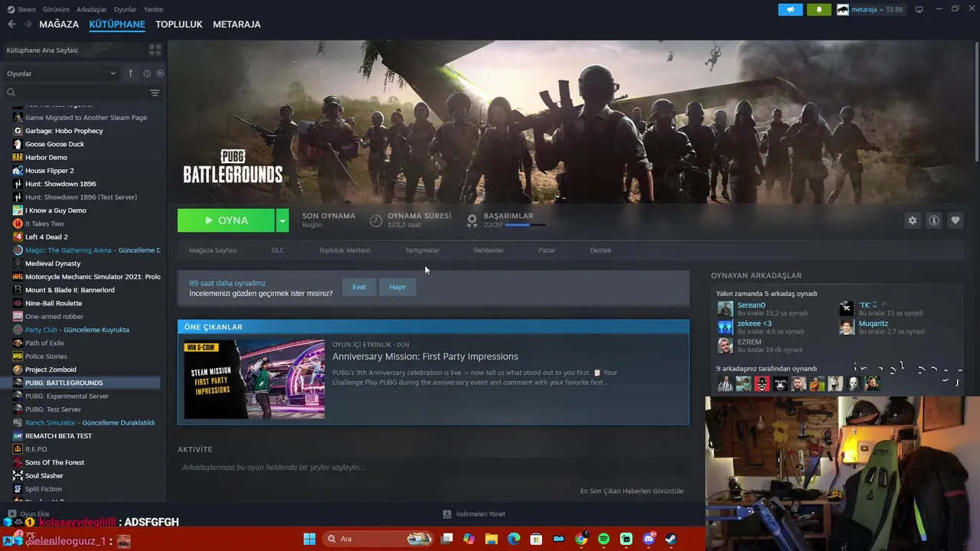The width and height of the screenshot is (980, 551).
Task: Toggle the recent activity clock filter
Action: pos(147,73)
